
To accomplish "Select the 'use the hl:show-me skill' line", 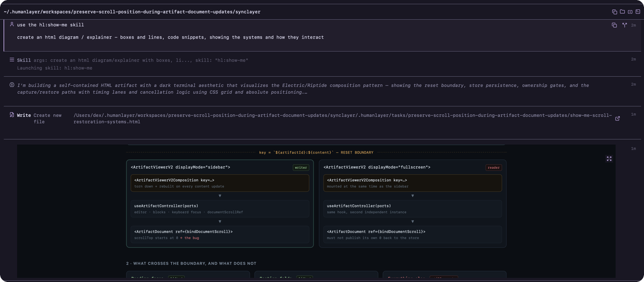I will (50, 25).
